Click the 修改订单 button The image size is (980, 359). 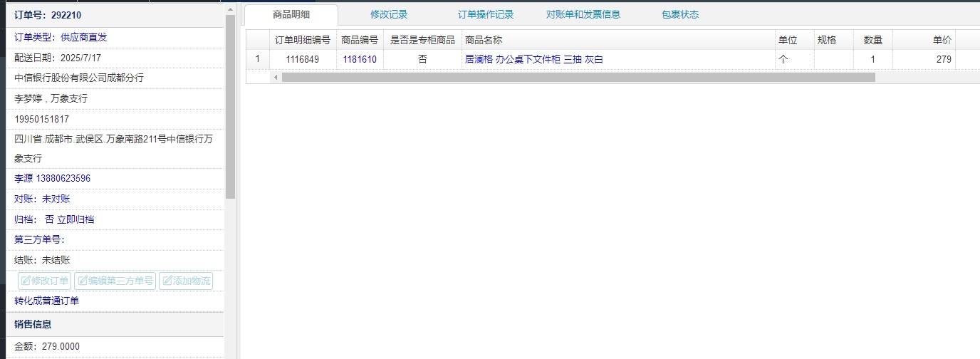click(x=45, y=281)
